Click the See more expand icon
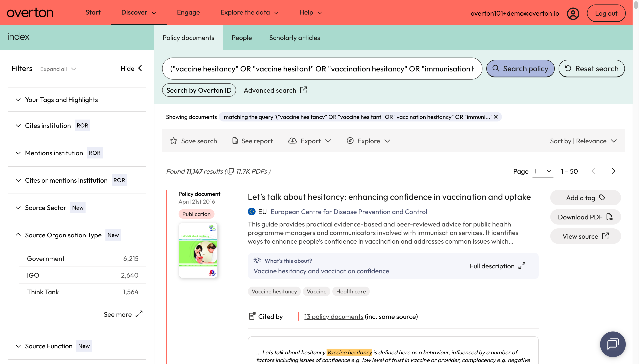Image resolution: width=639 pixels, height=364 pixels. pyautogui.click(x=139, y=314)
